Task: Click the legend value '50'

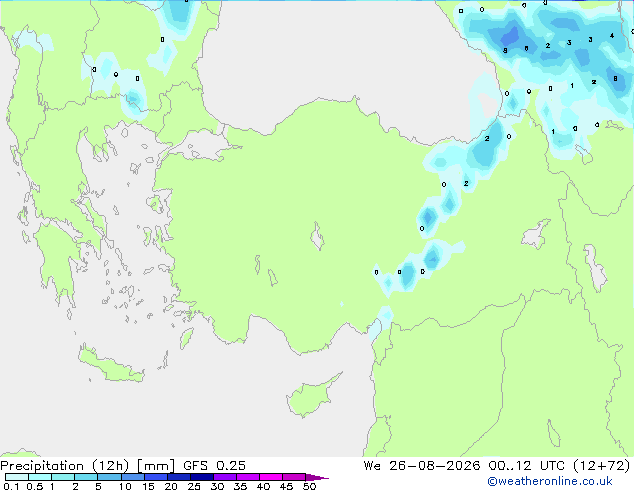Action: pos(310,486)
